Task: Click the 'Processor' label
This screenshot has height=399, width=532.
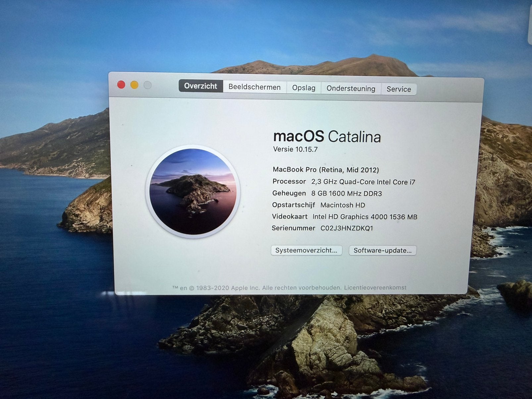Action: tap(289, 181)
